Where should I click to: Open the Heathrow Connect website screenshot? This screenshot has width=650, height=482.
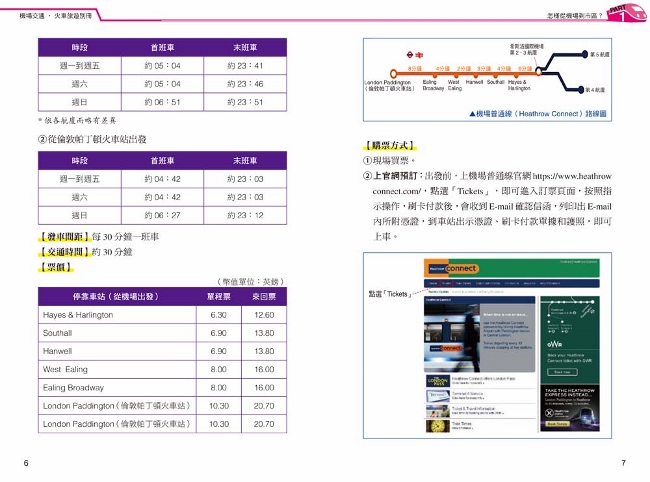pyautogui.click(x=512, y=345)
